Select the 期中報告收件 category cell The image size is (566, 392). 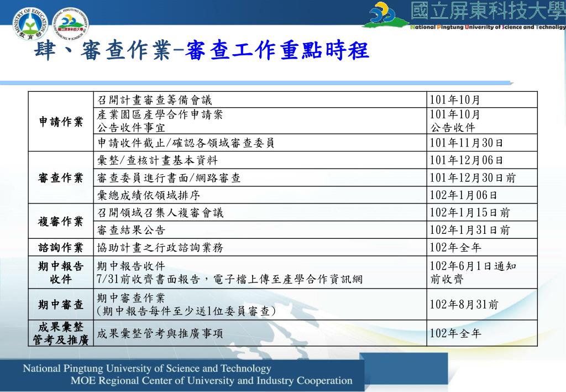pos(61,273)
